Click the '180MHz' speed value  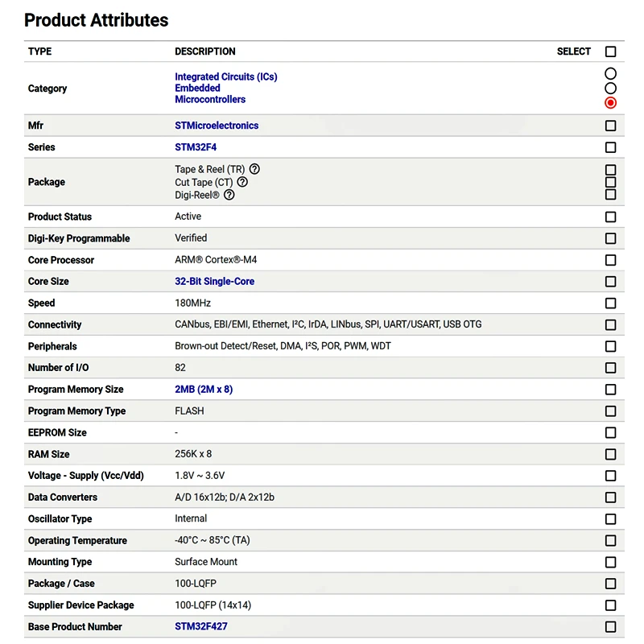tap(192, 303)
